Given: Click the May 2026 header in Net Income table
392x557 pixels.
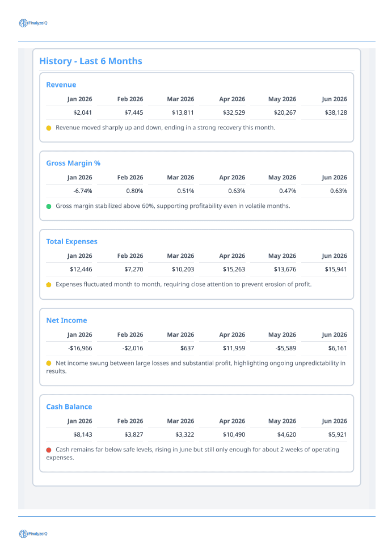Looking at the screenshot, I should 283,334.
